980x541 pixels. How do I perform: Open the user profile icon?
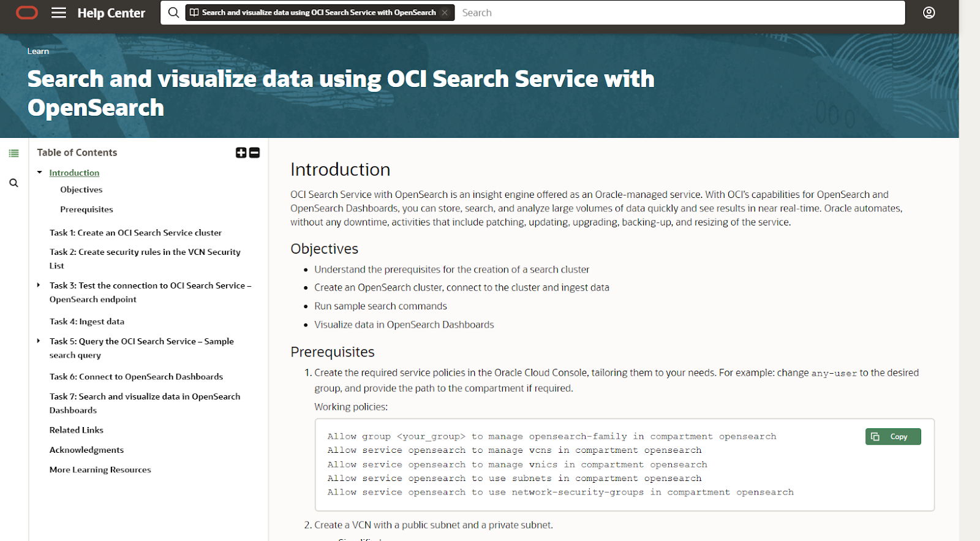click(929, 12)
